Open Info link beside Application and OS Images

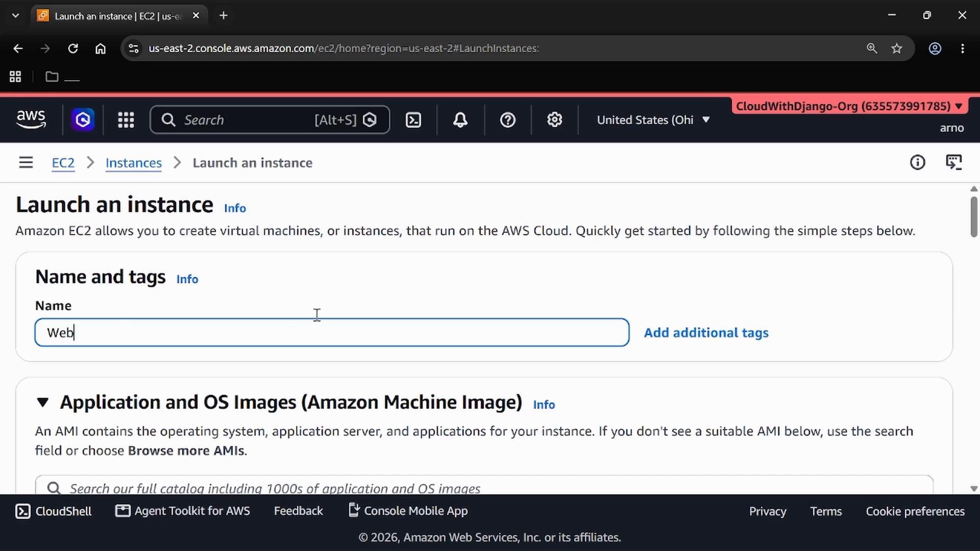[x=544, y=405]
